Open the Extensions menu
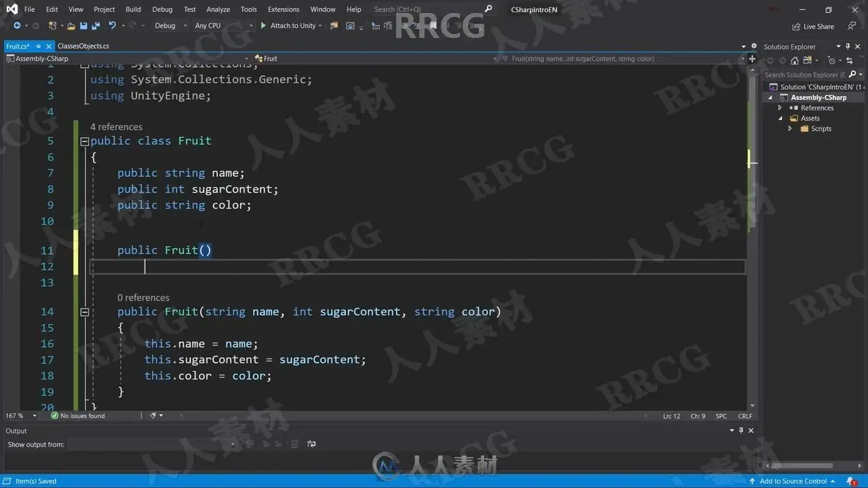Image resolution: width=868 pixels, height=488 pixels. [283, 9]
